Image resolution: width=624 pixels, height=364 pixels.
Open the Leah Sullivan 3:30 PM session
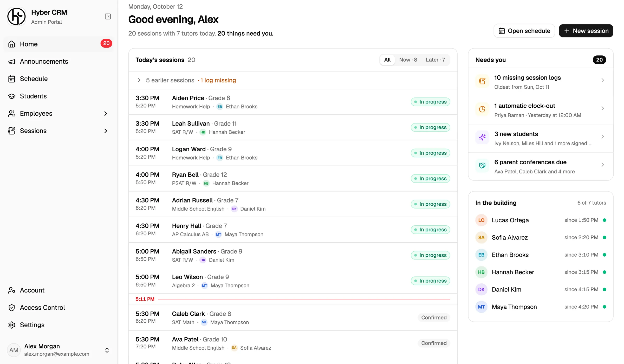pos(293,127)
